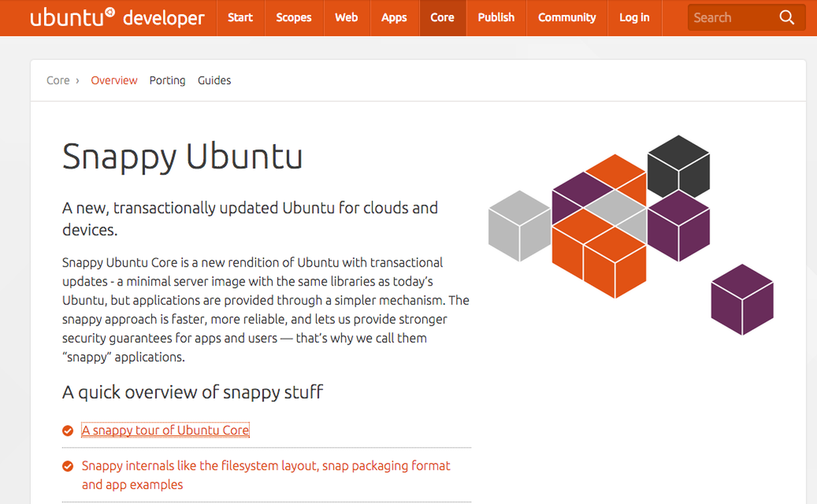Click the magnifying glass search icon
This screenshot has height=504, width=817.
pyautogui.click(x=786, y=18)
